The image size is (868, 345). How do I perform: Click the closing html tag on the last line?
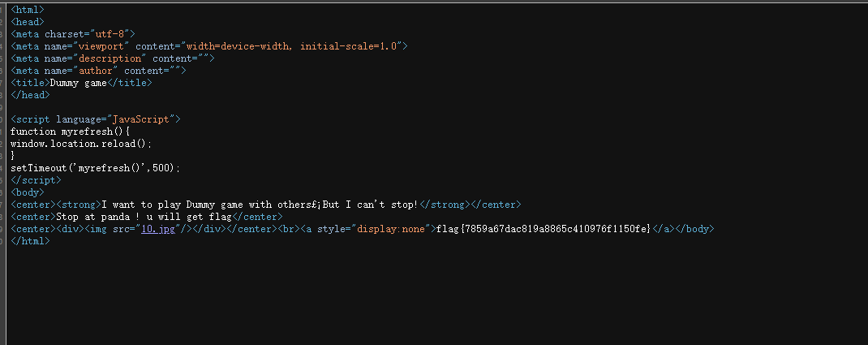[30, 241]
